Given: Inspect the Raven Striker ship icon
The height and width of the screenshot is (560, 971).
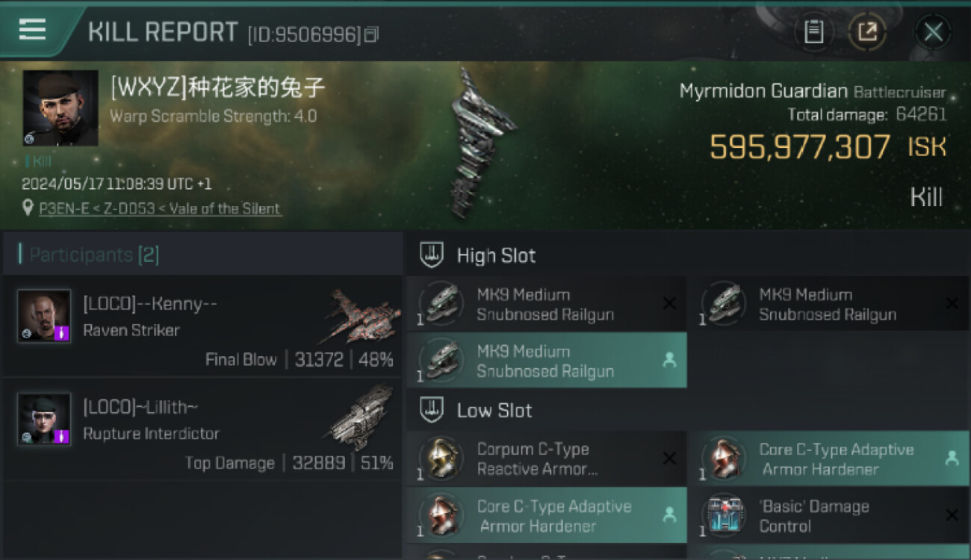Looking at the screenshot, I should click(362, 314).
